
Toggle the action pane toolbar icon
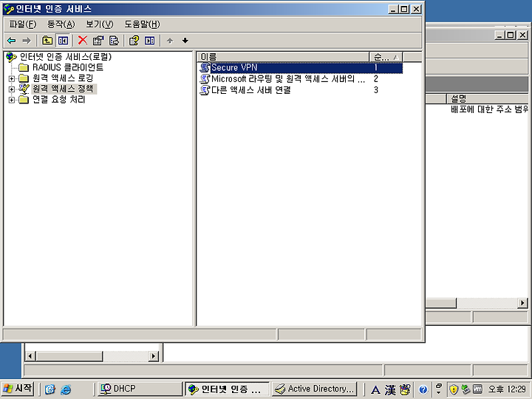point(149,41)
